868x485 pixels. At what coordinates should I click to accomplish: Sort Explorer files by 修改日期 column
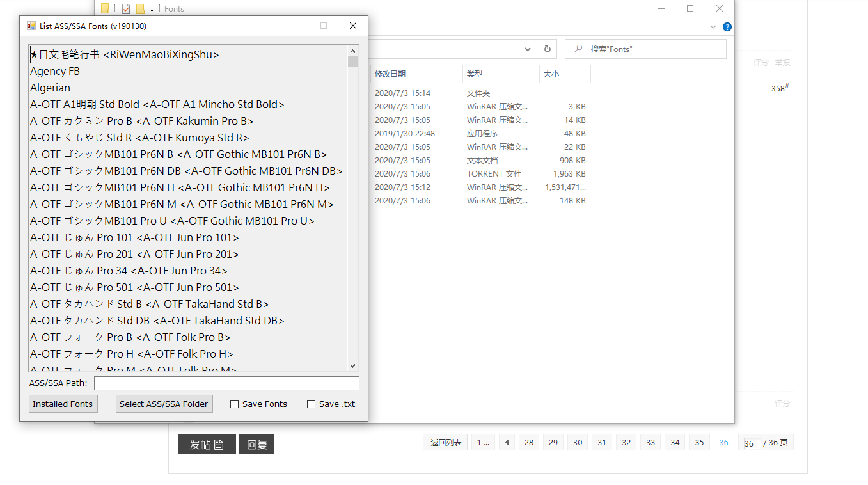point(416,74)
